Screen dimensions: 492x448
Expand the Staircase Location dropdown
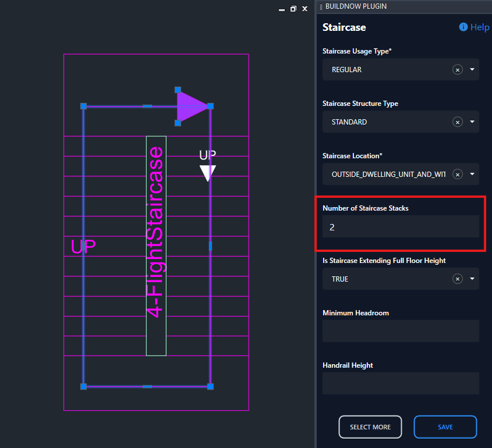(472, 175)
